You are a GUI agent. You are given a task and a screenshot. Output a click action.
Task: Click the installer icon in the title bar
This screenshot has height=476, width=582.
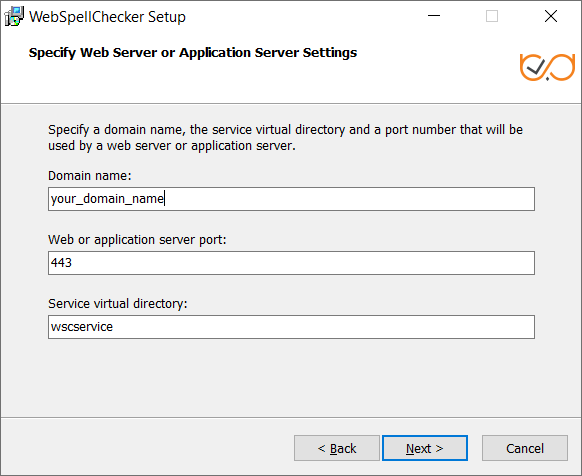tap(14, 16)
